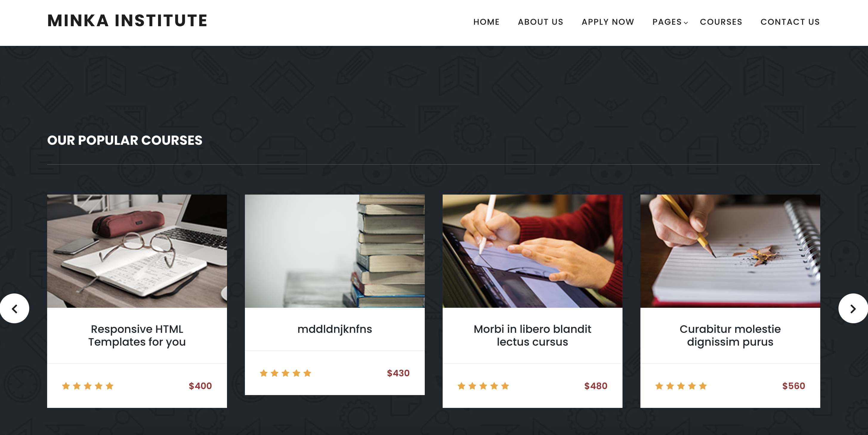Click the star rating on $430 course
The width and height of the screenshot is (868, 435).
click(x=285, y=373)
